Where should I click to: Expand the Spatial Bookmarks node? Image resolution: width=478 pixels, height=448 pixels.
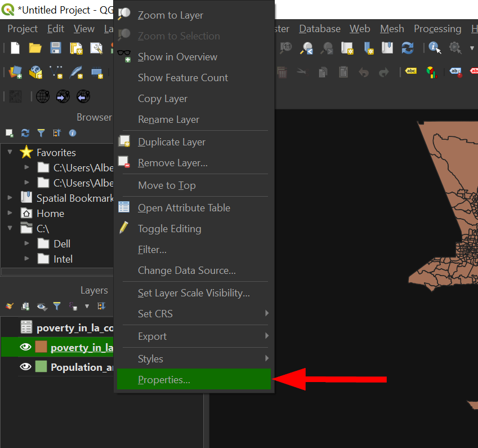[10, 197]
